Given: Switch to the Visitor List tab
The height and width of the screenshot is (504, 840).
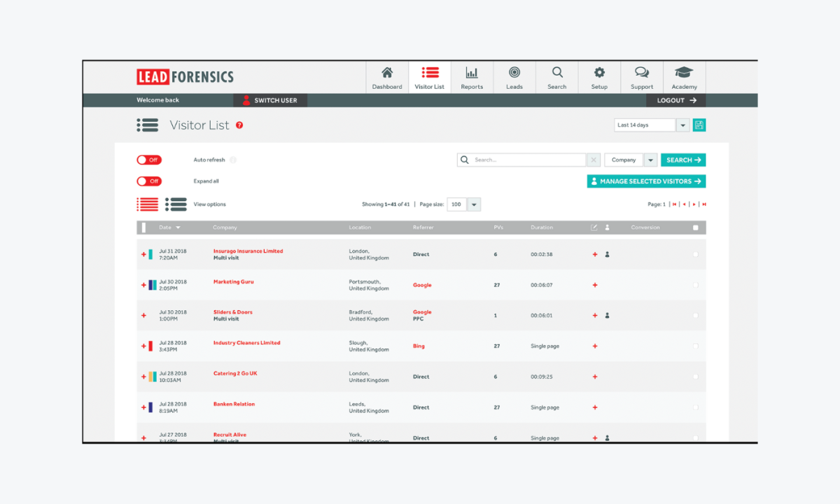Looking at the screenshot, I should 429,77.
